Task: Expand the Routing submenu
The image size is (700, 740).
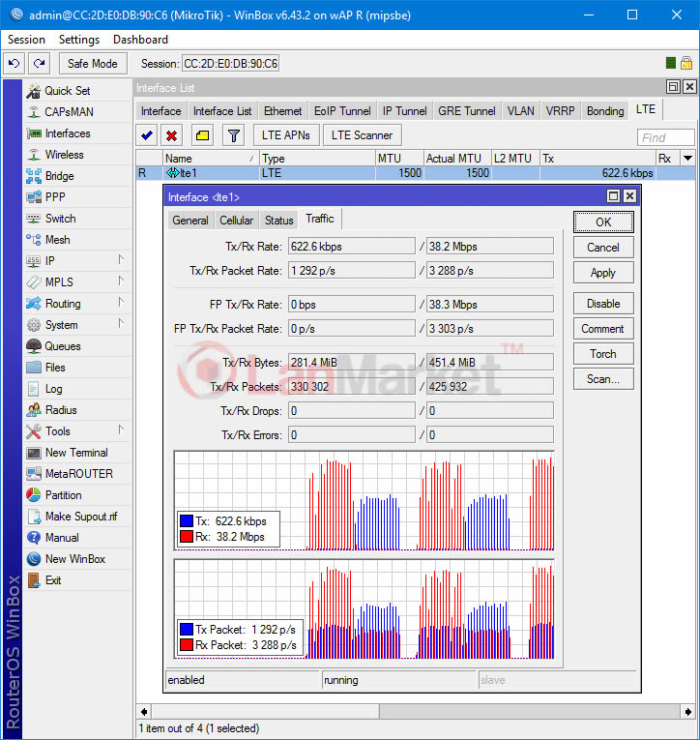Action: click(121, 303)
